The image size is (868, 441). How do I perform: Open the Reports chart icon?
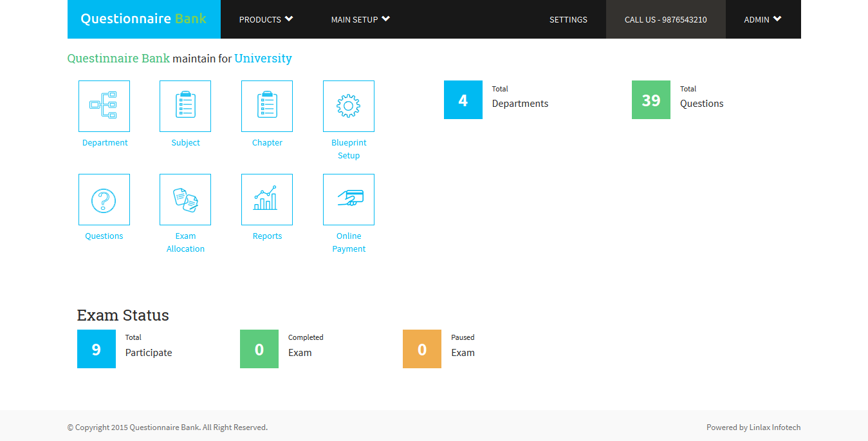(267, 200)
